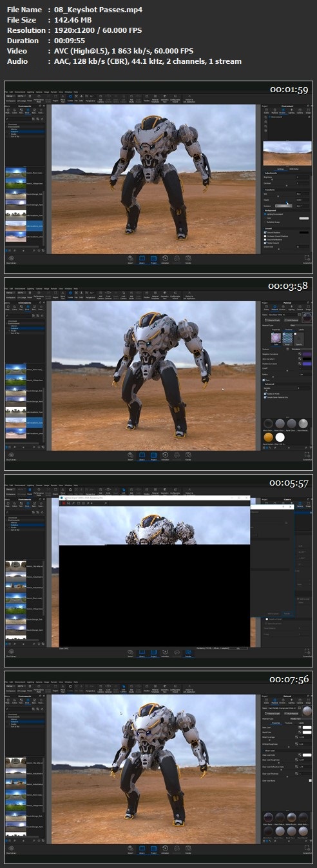Click the Screenshot icon in the 03:58 frame's bottom-right corner

point(307,457)
